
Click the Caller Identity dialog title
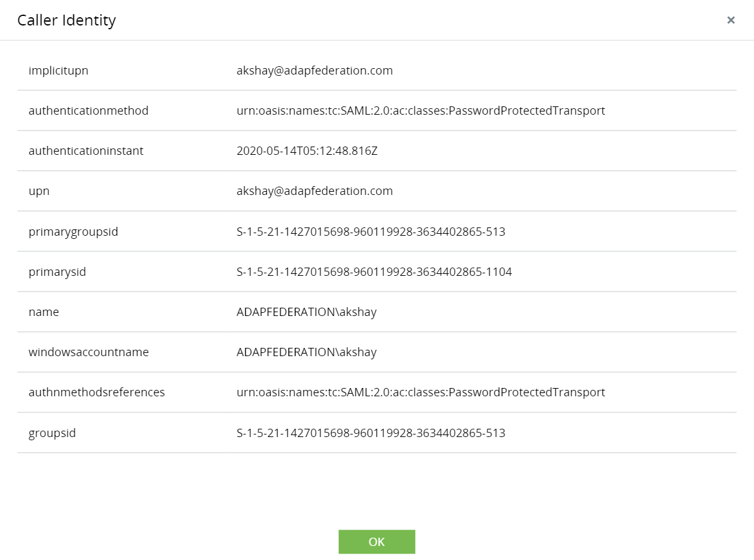tap(66, 20)
